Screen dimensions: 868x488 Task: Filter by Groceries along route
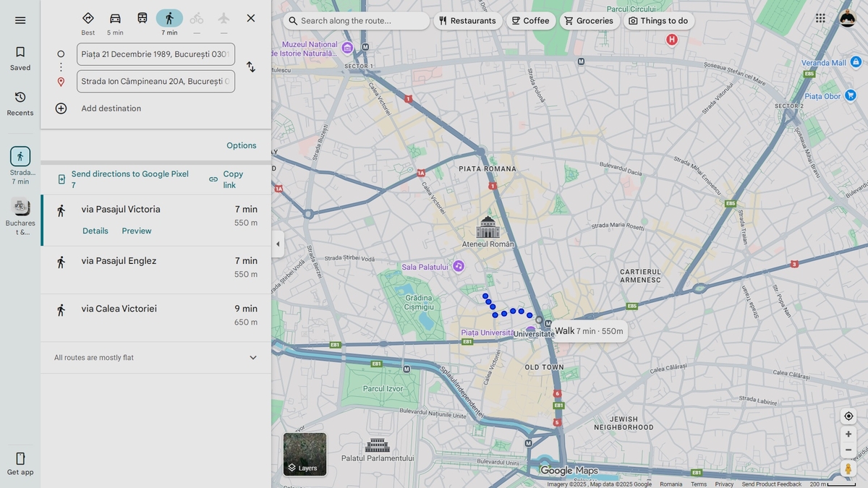coord(589,21)
